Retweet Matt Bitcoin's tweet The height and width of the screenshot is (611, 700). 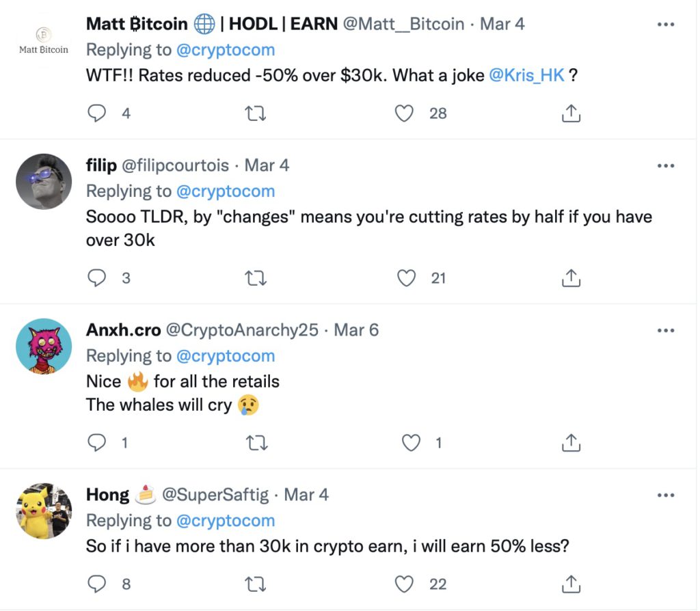pyautogui.click(x=255, y=113)
